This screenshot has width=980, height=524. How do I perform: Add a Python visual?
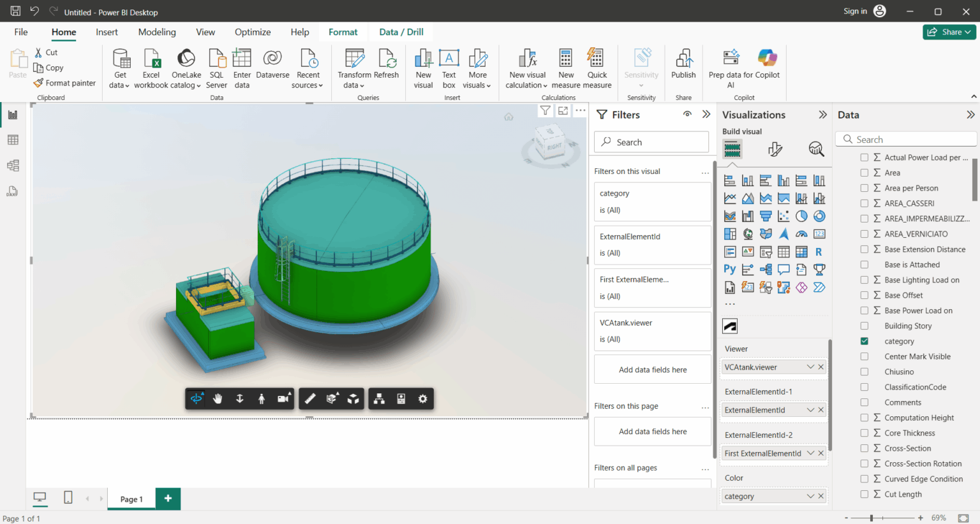click(x=730, y=269)
